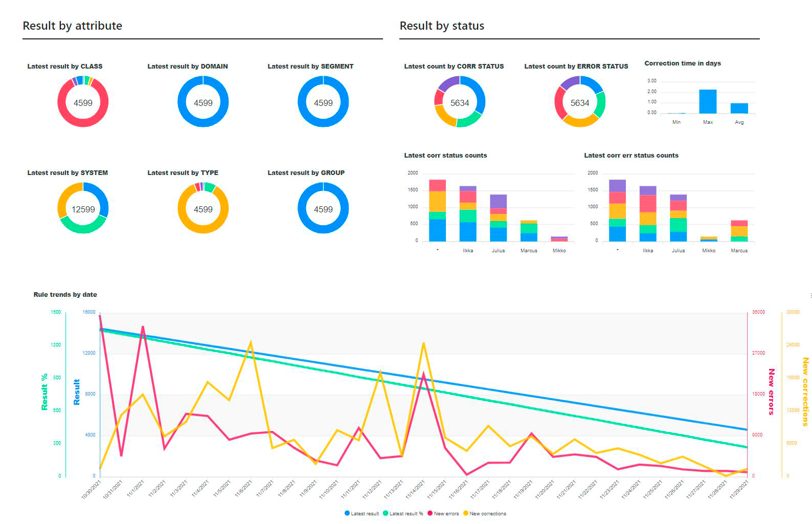Click the New errors vertical axis title
The width and height of the screenshot is (812, 524).
click(x=771, y=391)
